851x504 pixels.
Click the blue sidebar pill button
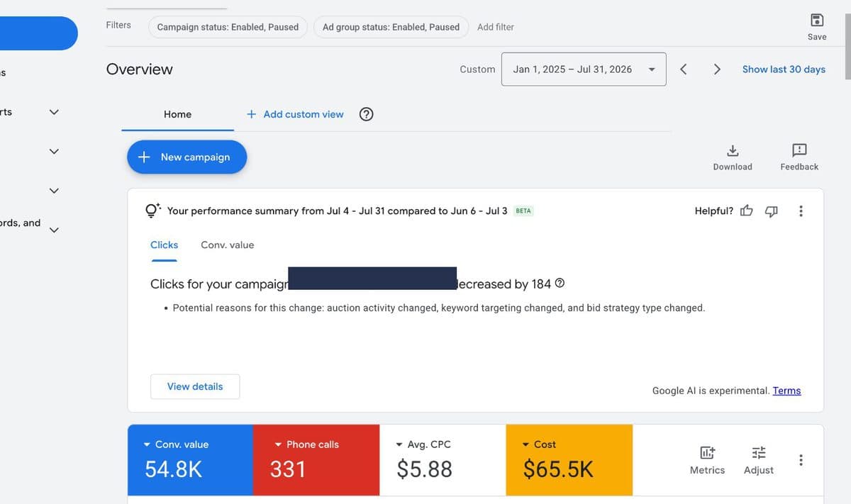[39, 33]
